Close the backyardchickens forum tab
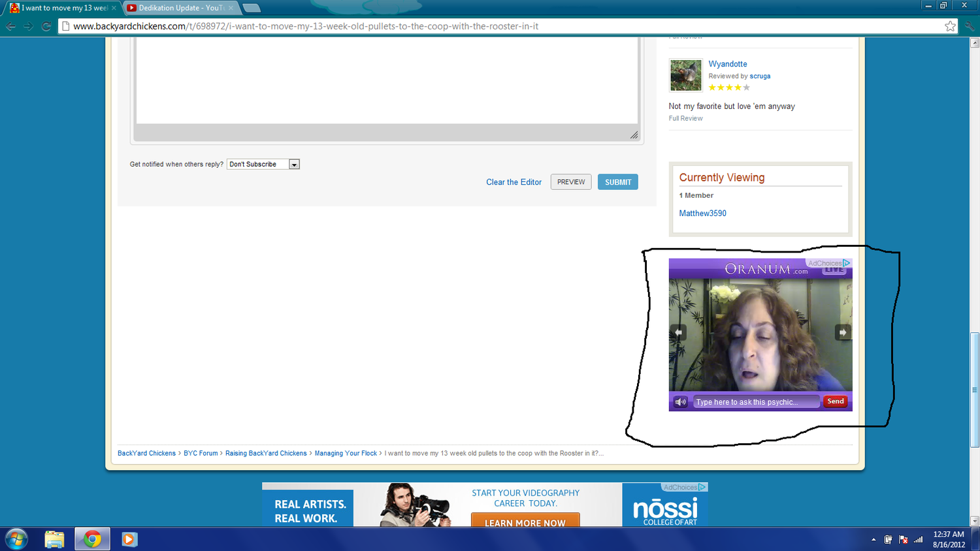The width and height of the screenshot is (980, 551). (x=114, y=8)
